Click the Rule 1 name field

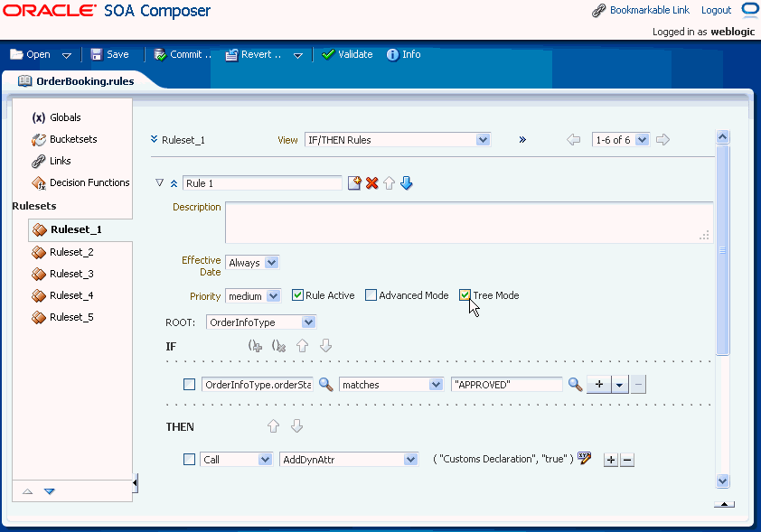coord(262,183)
